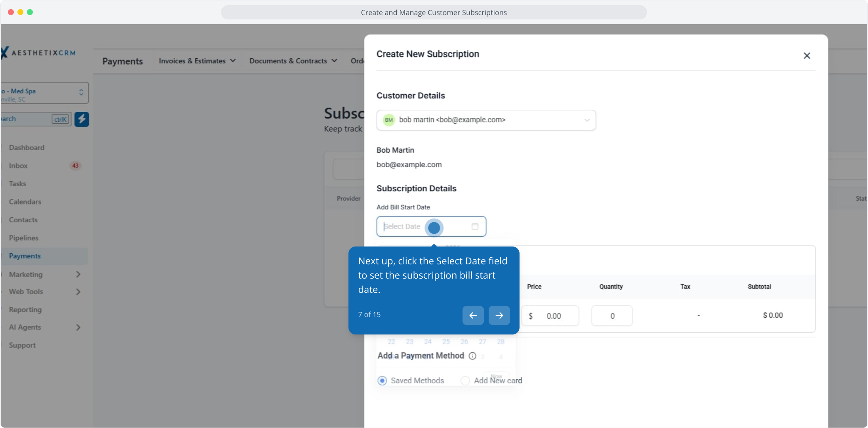Click the calendar icon in date field
868x428 pixels.
coord(475,226)
